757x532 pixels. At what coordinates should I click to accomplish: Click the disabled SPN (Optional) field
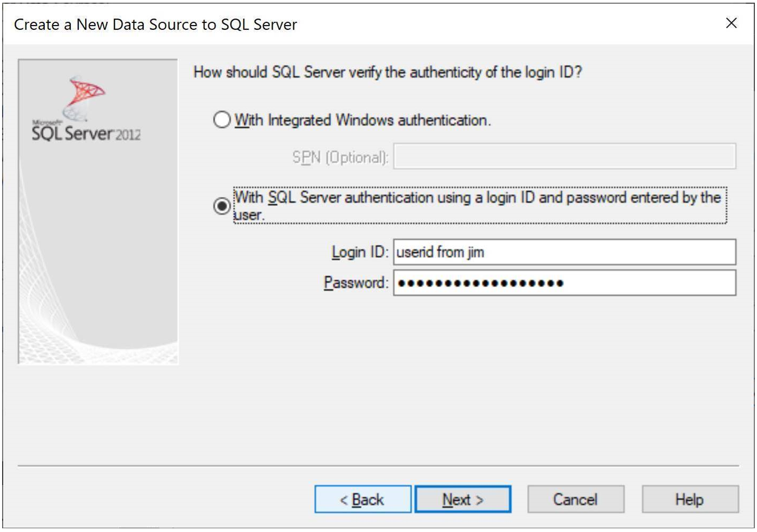tap(564, 156)
